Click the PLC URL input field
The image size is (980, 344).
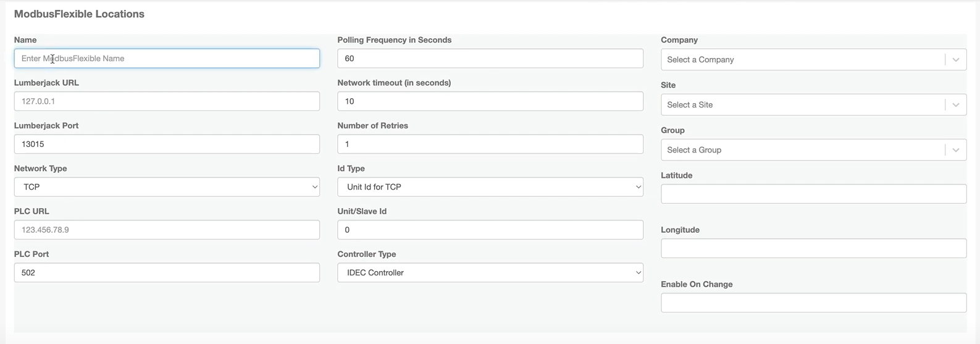click(x=167, y=230)
